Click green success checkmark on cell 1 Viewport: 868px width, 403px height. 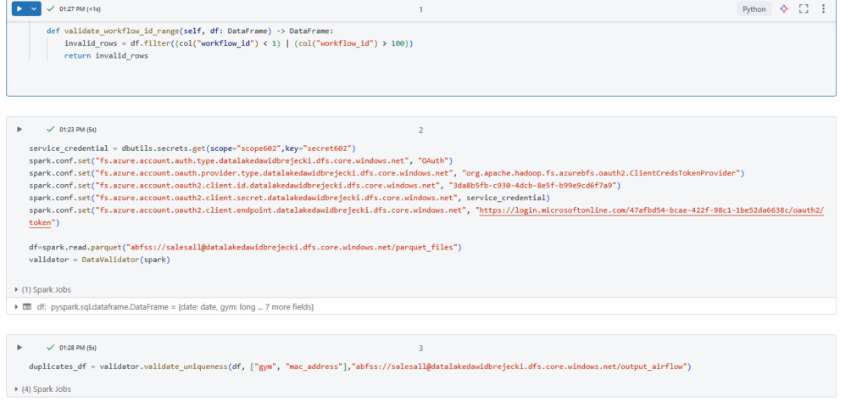coord(51,8)
